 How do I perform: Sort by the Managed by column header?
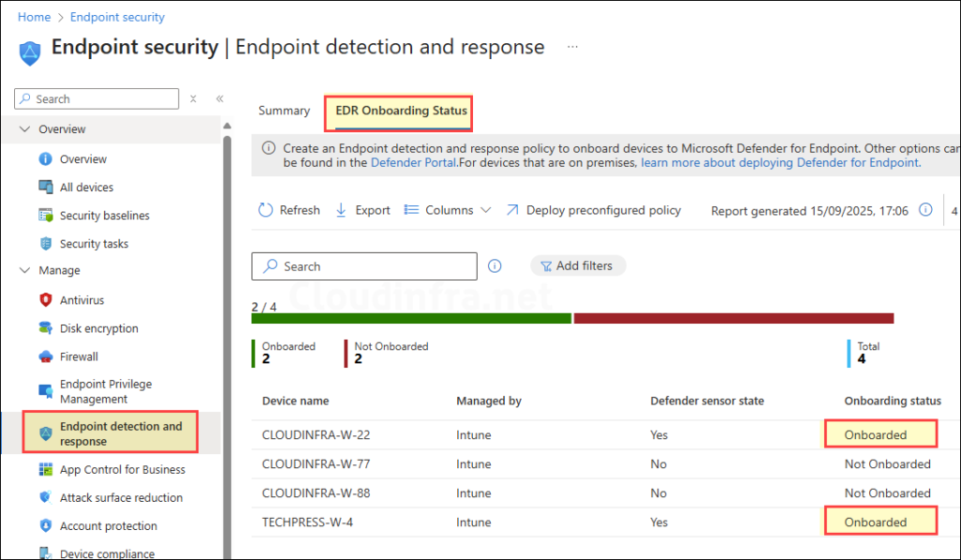[x=488, y=401]
